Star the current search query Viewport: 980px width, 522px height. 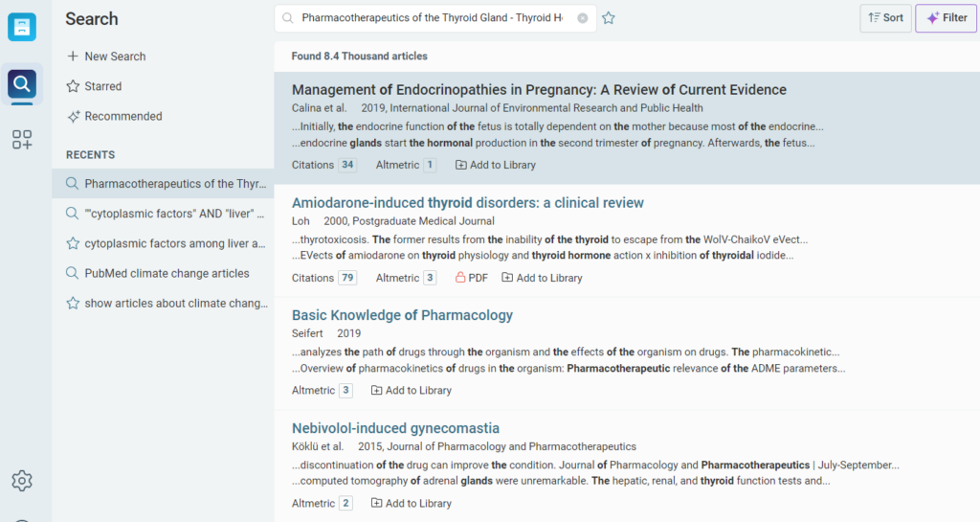point(609,18)
